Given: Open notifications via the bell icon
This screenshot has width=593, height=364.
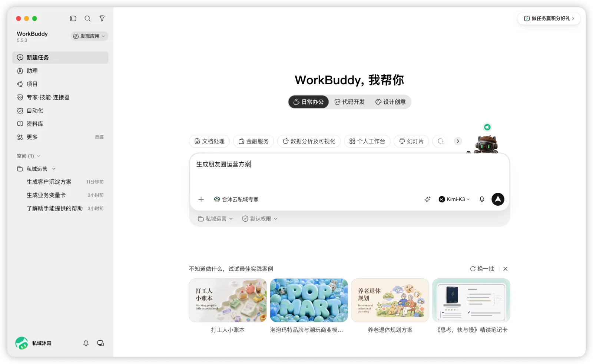Looking at the screenshot, I should [x=86, y=343].
